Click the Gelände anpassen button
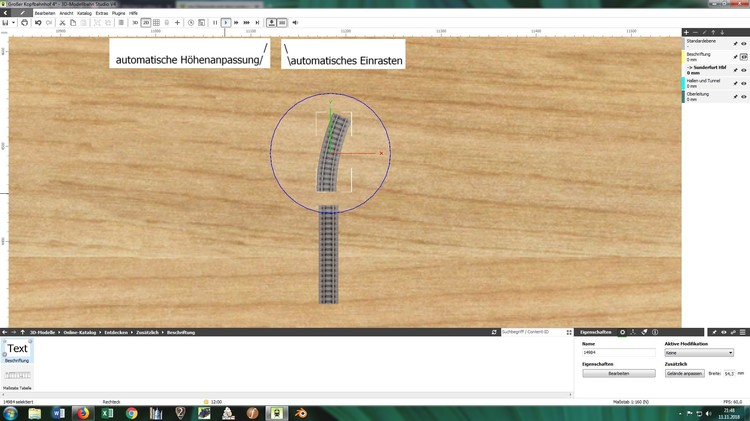Screen dimensions: 750x421 pos(685,373)
